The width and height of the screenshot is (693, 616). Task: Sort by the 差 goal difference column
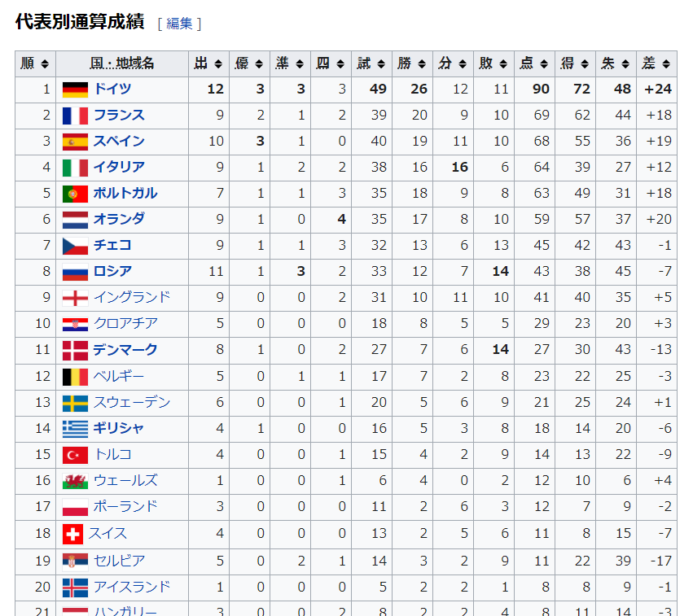656,64
